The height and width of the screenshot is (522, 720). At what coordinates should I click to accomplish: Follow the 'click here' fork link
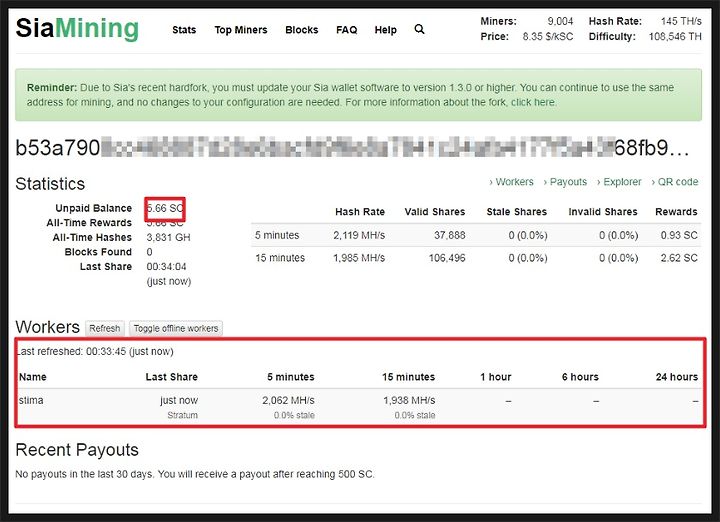click(x=533, y=102)
